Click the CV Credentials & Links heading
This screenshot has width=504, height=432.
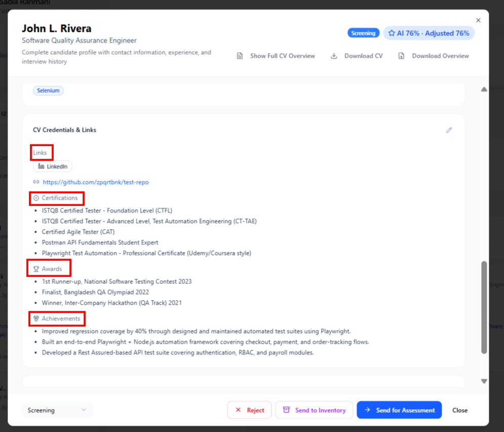[x=65, y=130]
